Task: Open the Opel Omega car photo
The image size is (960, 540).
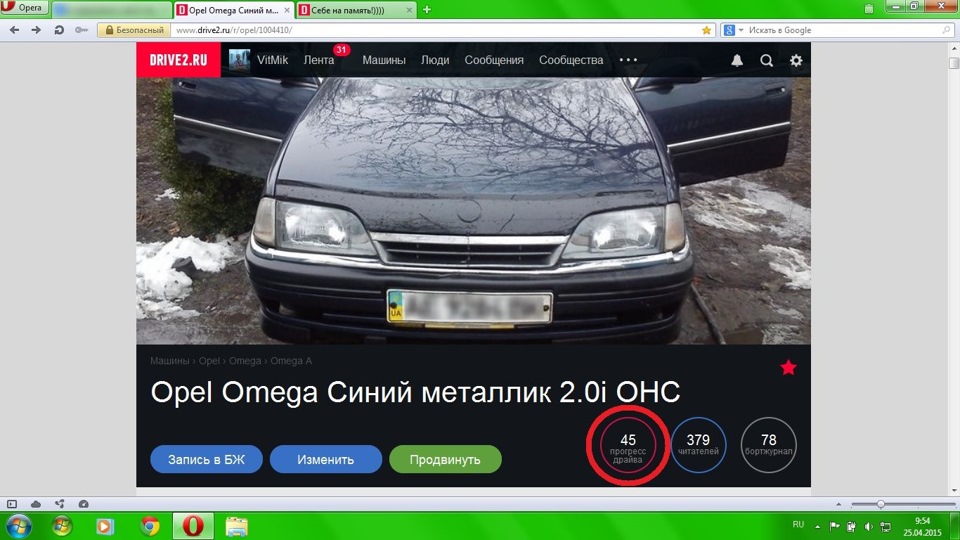Action: click(473, 211)
